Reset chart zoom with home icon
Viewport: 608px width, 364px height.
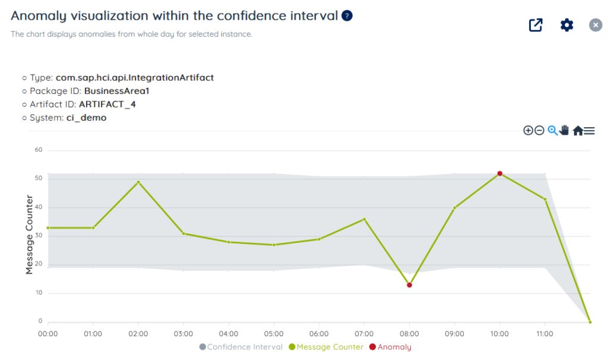click(x=577, y=131)
